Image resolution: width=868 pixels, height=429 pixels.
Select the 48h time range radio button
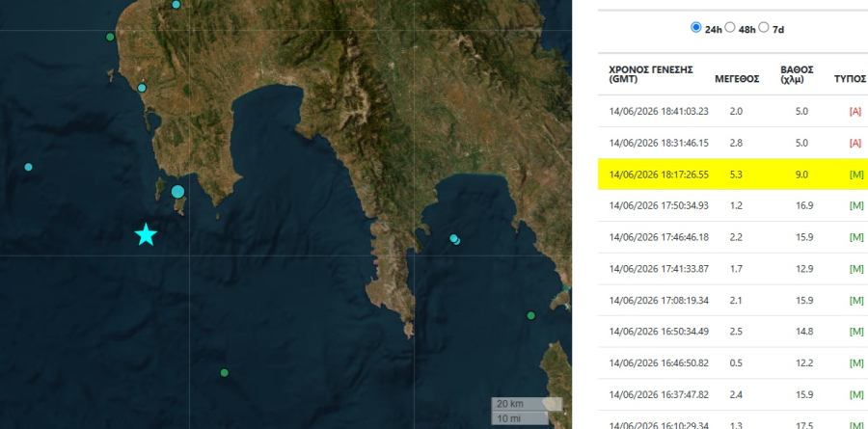click(730, 27)
